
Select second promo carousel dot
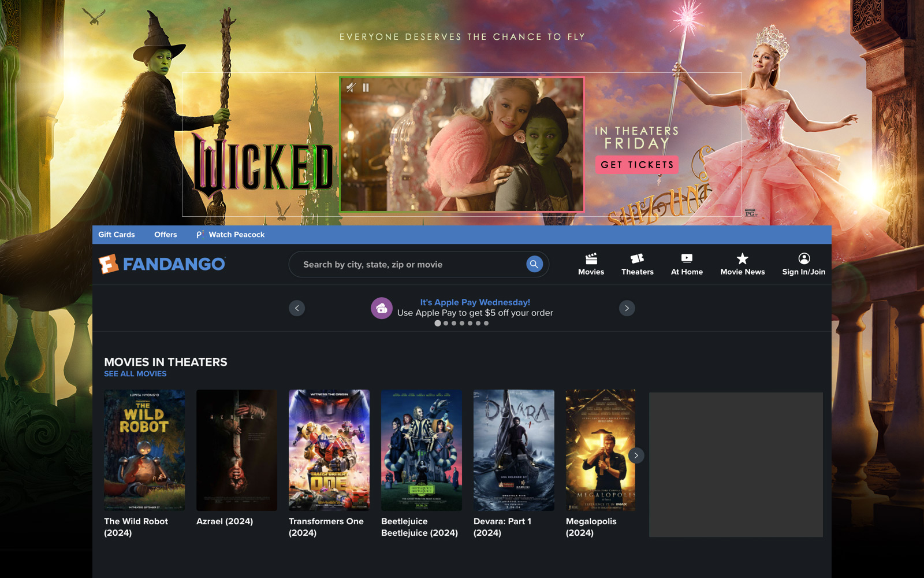[x=446, y=323]
